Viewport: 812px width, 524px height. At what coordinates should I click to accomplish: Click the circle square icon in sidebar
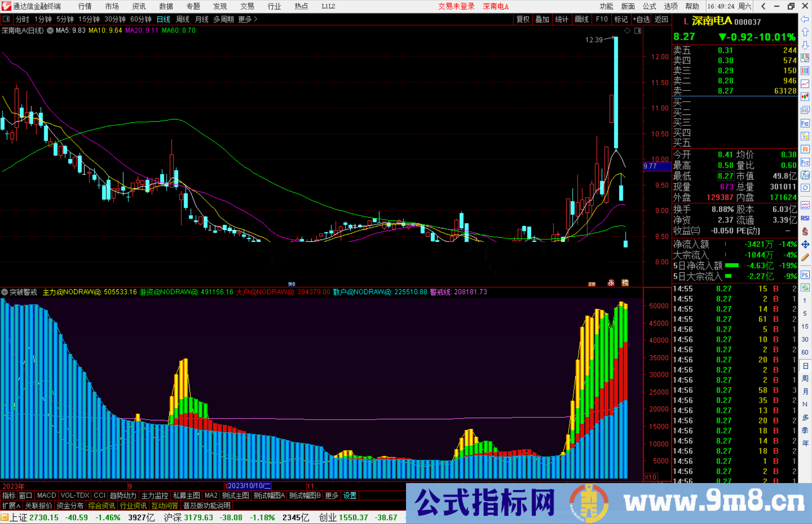[805, 188]
